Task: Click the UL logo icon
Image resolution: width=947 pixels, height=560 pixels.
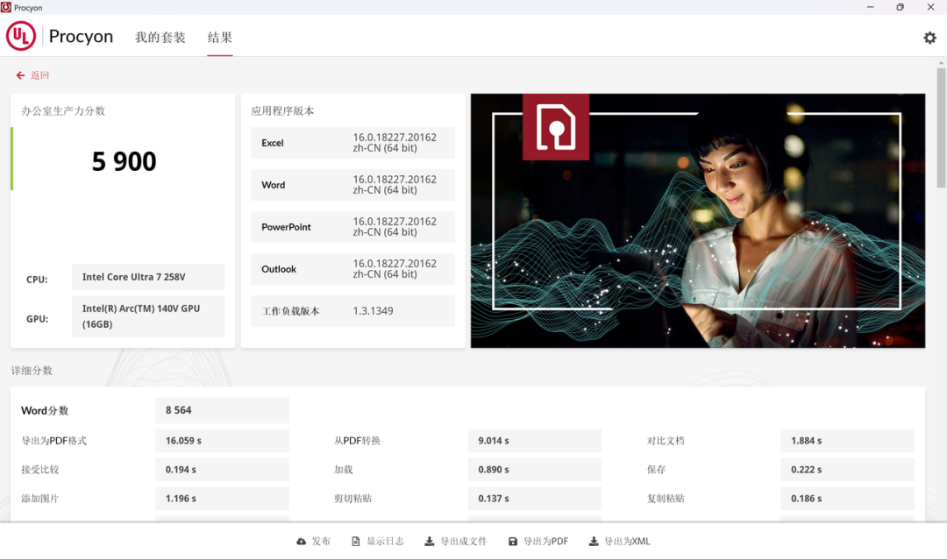Action: 21,36
